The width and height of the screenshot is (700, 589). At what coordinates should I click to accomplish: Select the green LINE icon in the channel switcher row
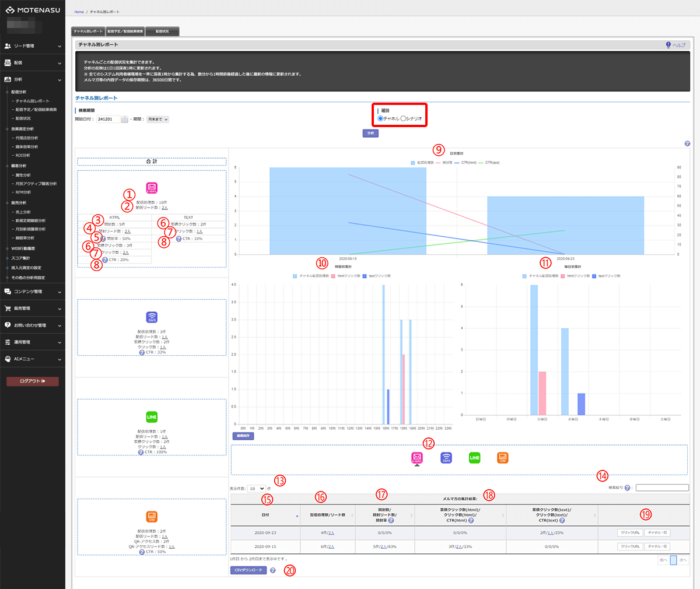pyautogui.click(x=475, y=458)
